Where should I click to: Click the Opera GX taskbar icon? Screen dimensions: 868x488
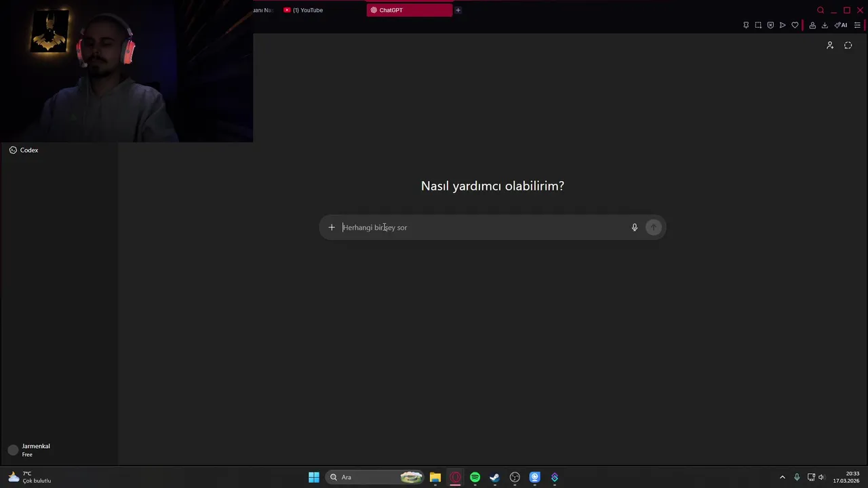[x=455, y=477]
